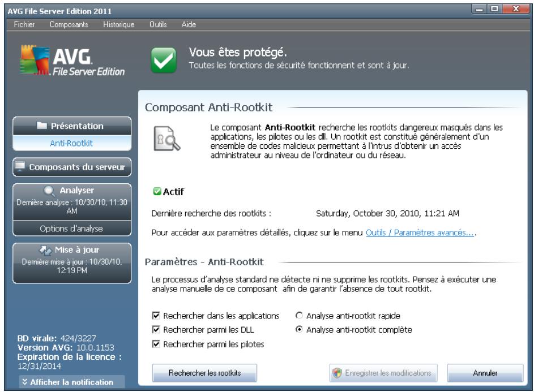This screenshot has width=534, height=392.
Task: Maximize the AVG window
Action: tap(494, 10)
